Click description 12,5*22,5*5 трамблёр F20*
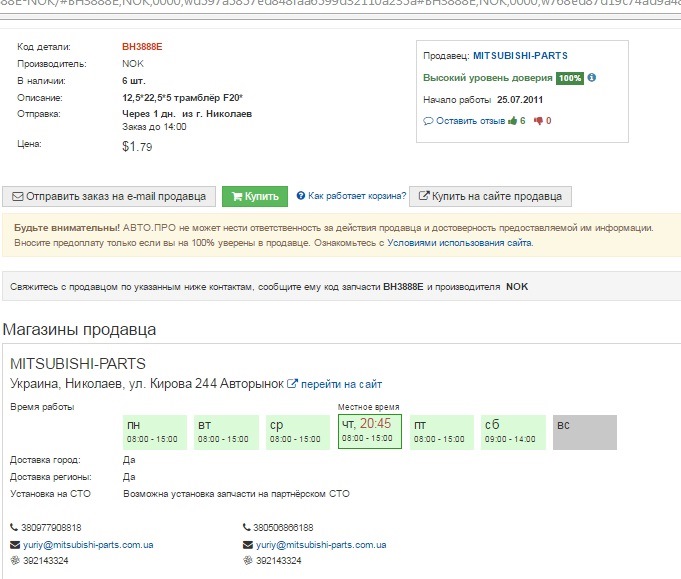 point(182,98)
